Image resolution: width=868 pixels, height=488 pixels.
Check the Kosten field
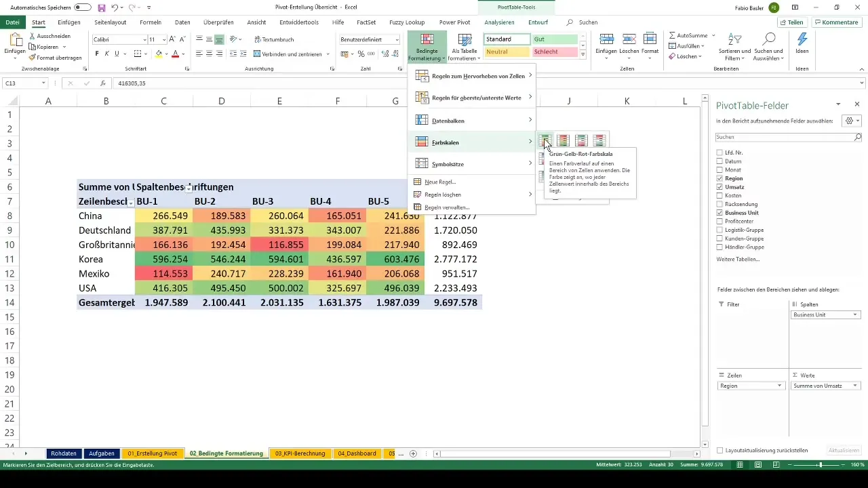click(720, 195)
